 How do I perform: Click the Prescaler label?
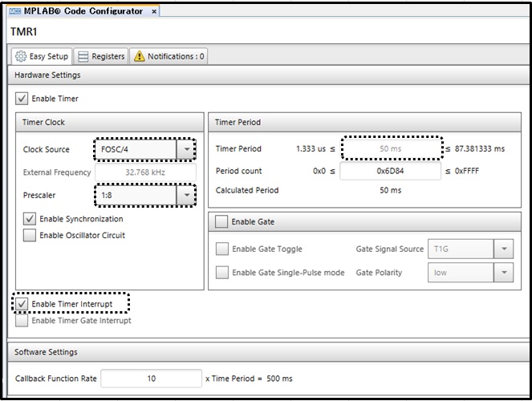(39, 195)
